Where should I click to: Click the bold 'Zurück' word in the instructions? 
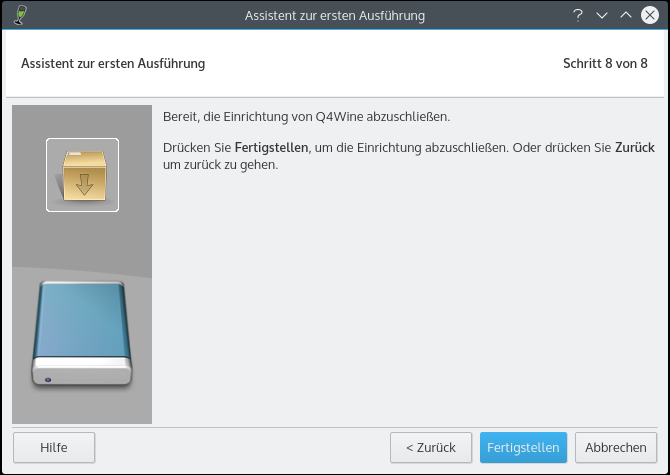coord(635,147)
